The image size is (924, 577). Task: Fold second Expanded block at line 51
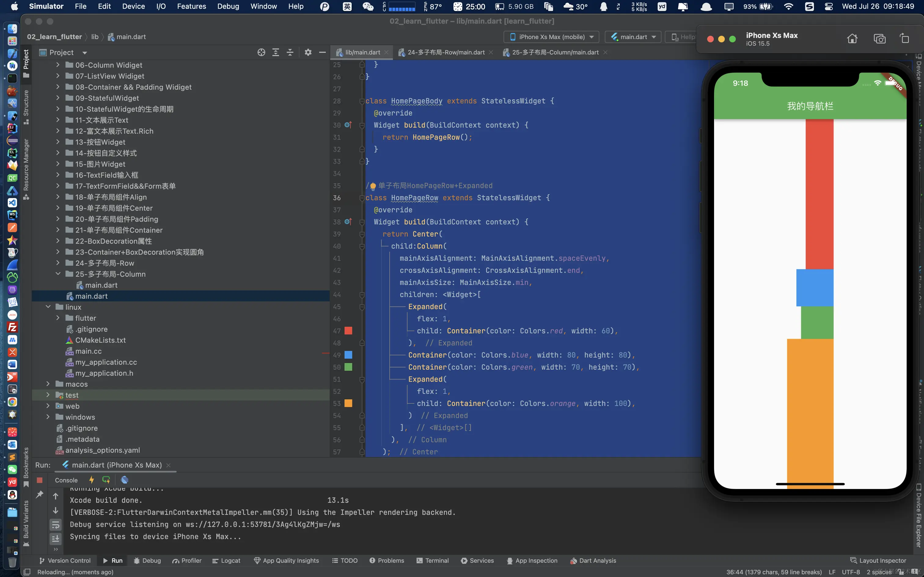point(362,379)
